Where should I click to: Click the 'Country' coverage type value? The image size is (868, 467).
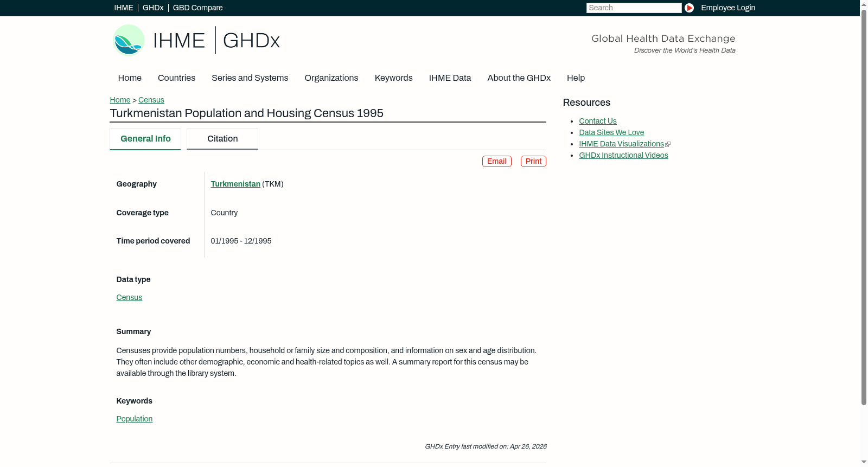tap(224, 213)
